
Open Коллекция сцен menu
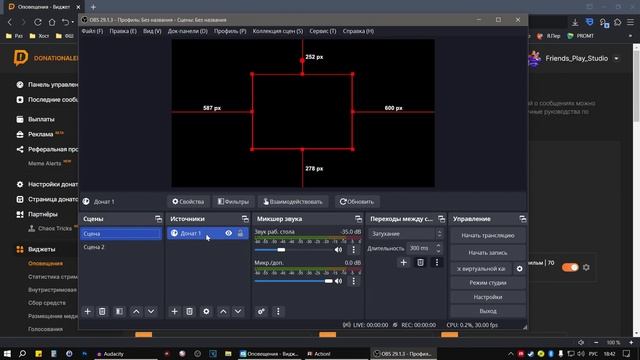(x=278, y=31)
